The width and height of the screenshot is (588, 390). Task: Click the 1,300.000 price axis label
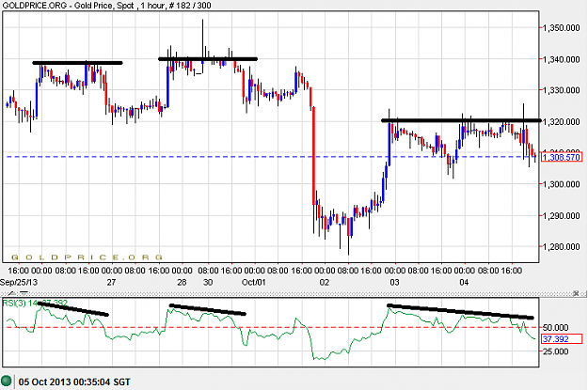pos(562,184)
